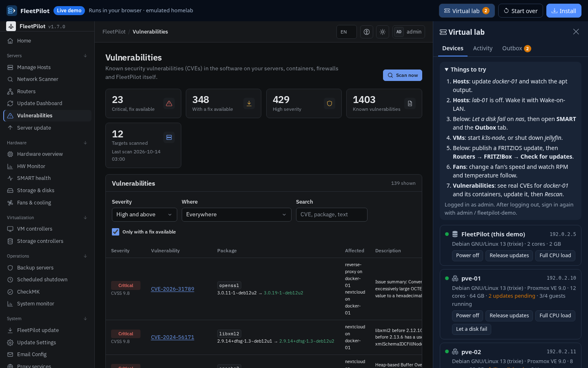The width and height of the screenshot is (588, 368).
Task: Open the CVE-2026-31789 link
Action: click(x=173, y=289)
